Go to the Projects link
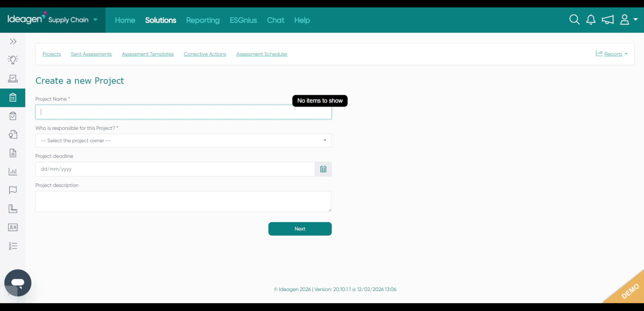 (x=52, y=54)
